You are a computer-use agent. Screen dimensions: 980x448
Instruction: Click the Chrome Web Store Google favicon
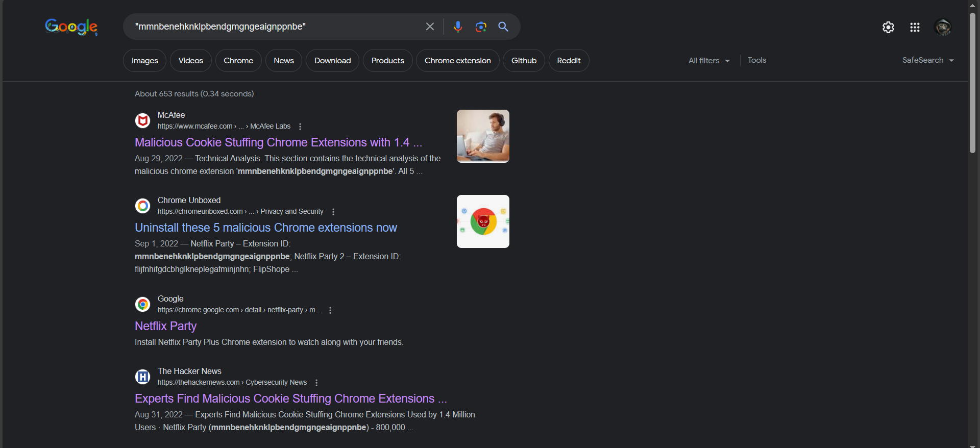(142, 305)
